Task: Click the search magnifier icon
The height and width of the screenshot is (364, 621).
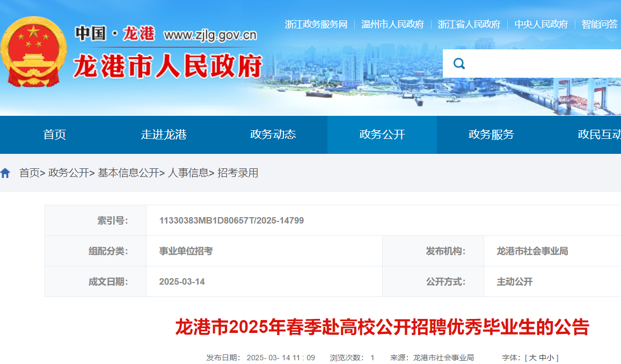Action: coord(459,63)
